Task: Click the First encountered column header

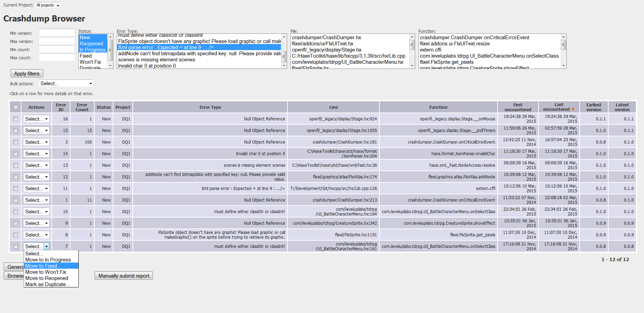Action: tap(518, 107)
